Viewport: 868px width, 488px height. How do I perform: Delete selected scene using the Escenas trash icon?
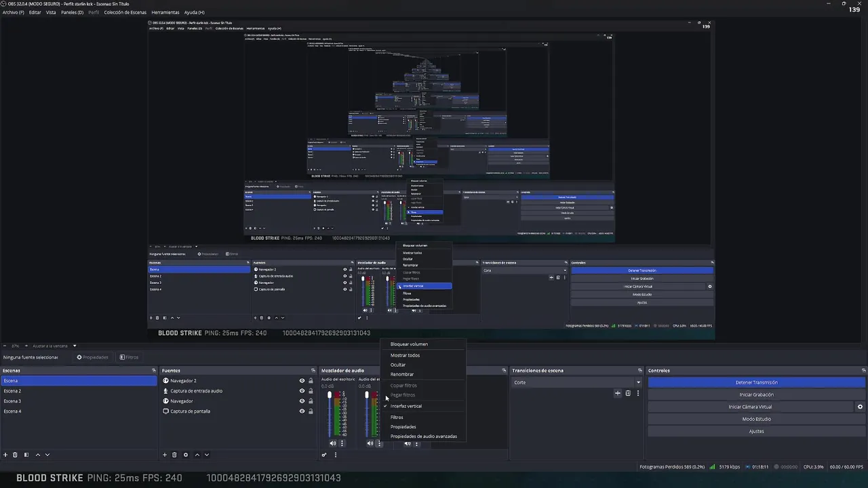(16, 455)
